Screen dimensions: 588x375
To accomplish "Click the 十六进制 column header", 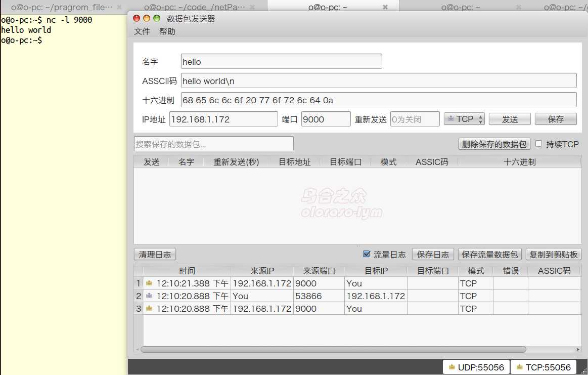I will coord(519,162).
